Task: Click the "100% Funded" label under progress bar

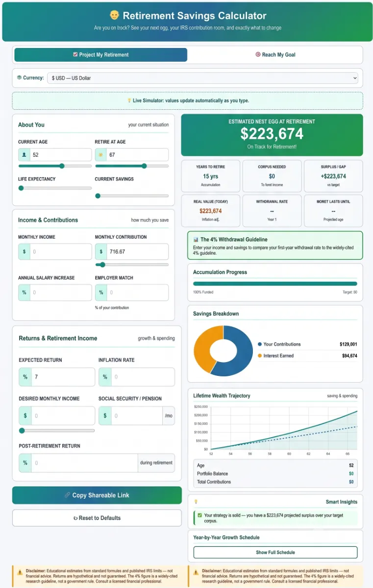Action: pos(203,292)
